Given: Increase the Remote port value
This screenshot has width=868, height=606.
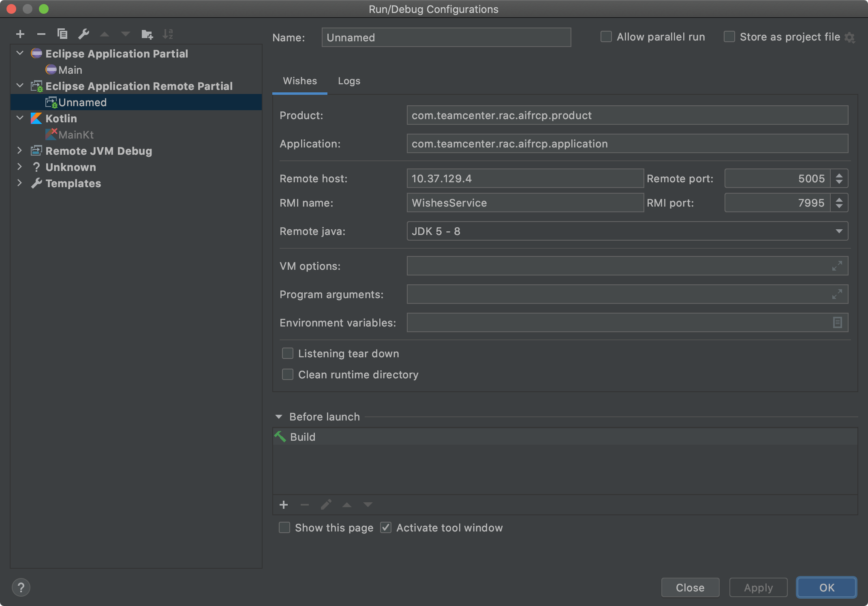Looking at the screenshot, I should pyautogui.click(x=839, y=175).
